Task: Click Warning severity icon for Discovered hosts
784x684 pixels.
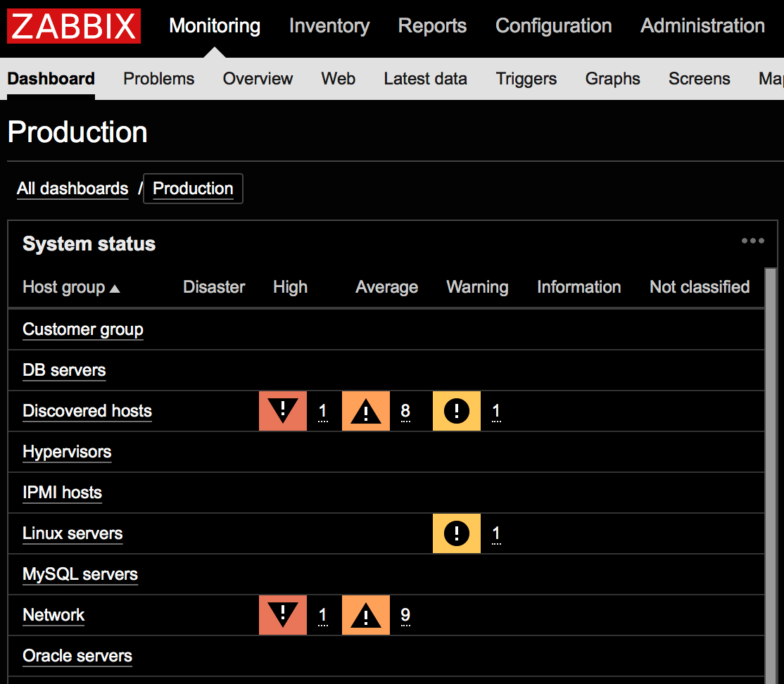Action: click(x=457, y=411)
